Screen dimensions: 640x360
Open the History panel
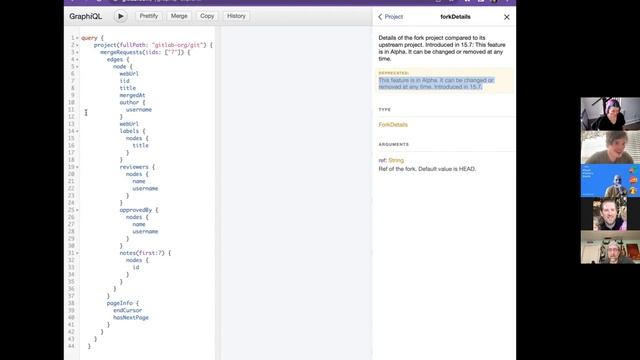(236, 16)
